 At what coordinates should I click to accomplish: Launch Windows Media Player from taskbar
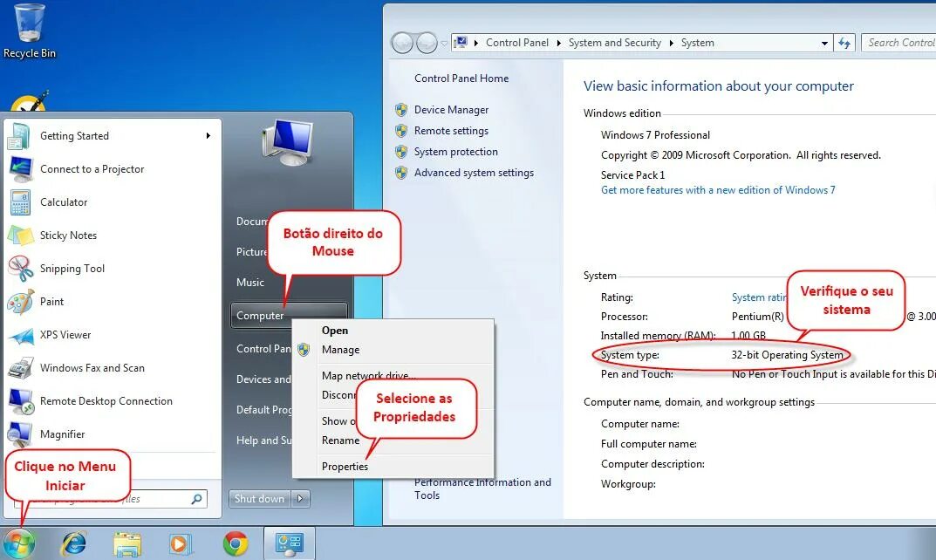(x=180, y=544)
